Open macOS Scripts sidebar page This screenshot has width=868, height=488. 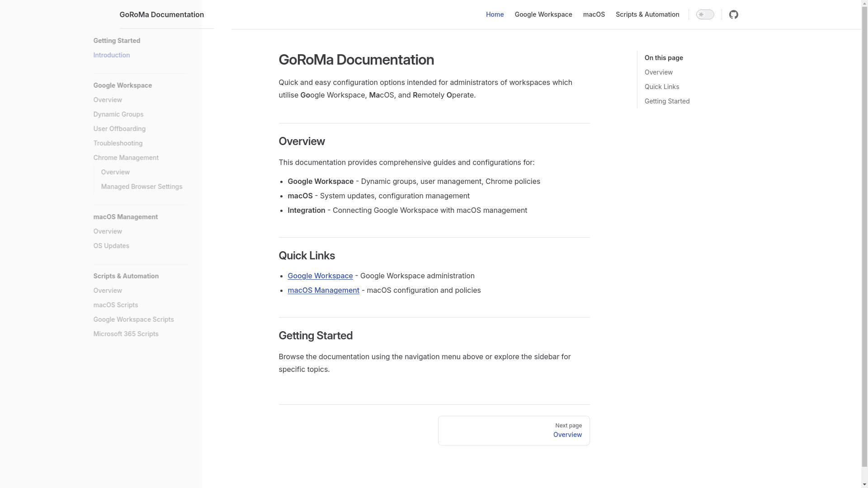[115, 305]
